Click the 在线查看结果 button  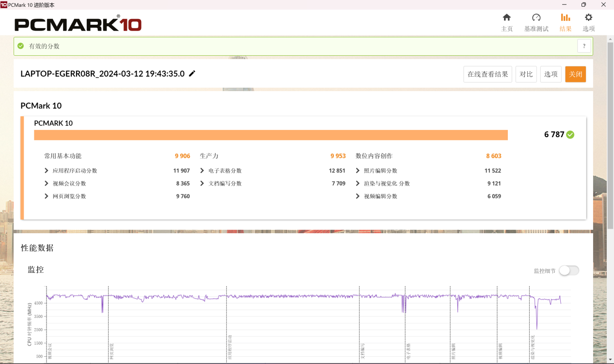point(488,74)
